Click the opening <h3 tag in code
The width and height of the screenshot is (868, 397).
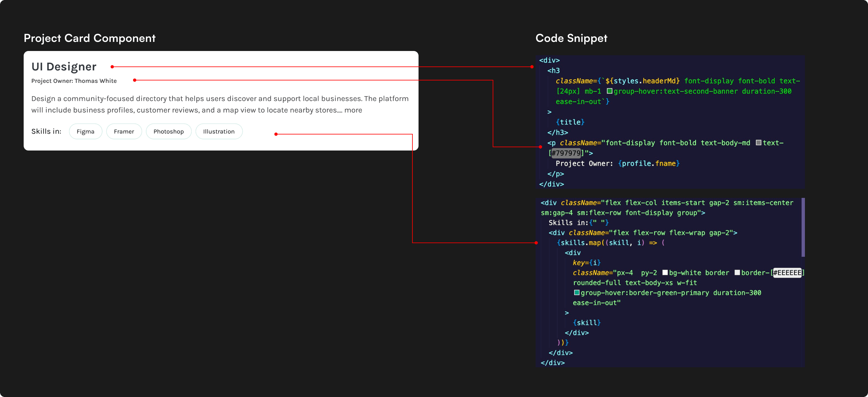click(553, 70)
